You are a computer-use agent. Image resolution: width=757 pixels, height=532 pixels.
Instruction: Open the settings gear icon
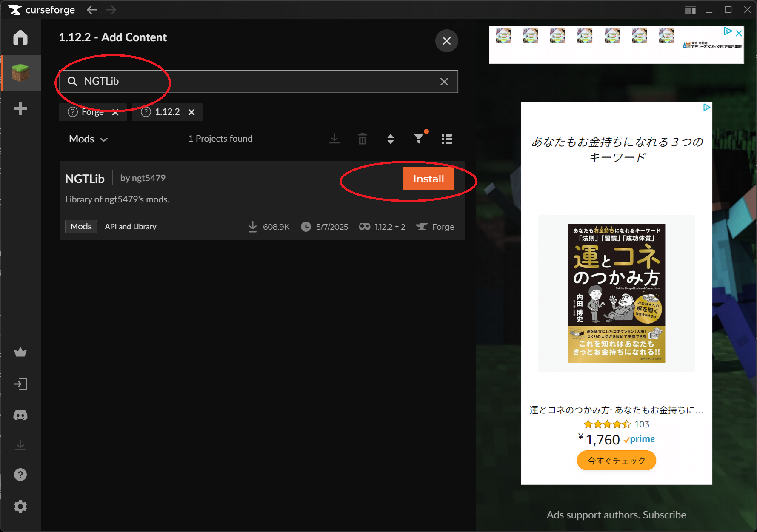(x=20, y=506)
